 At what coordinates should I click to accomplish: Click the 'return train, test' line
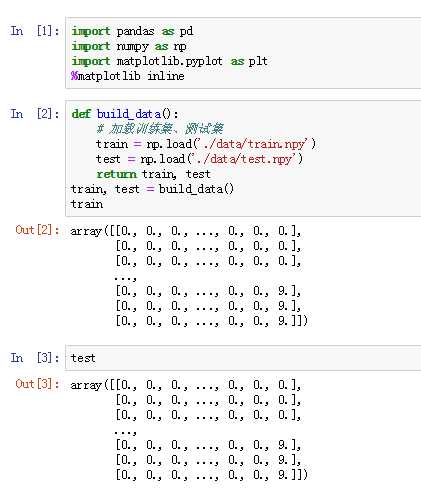coord(154,174)
